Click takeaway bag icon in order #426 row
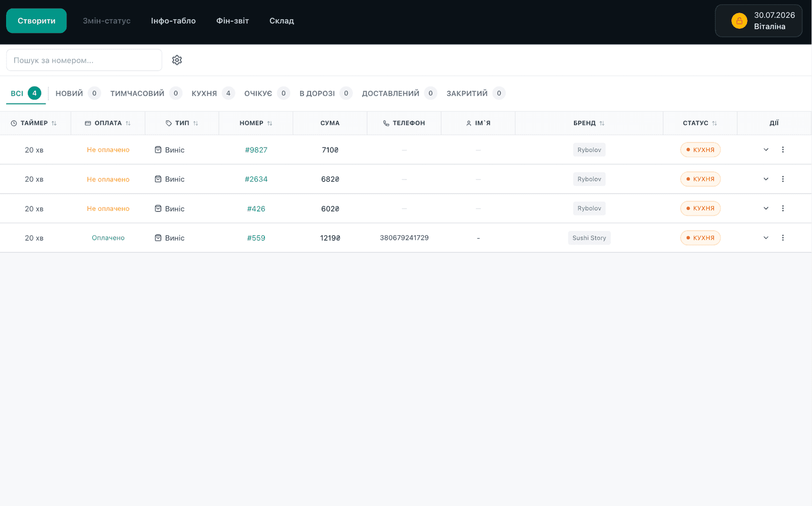 coord(158,208)
